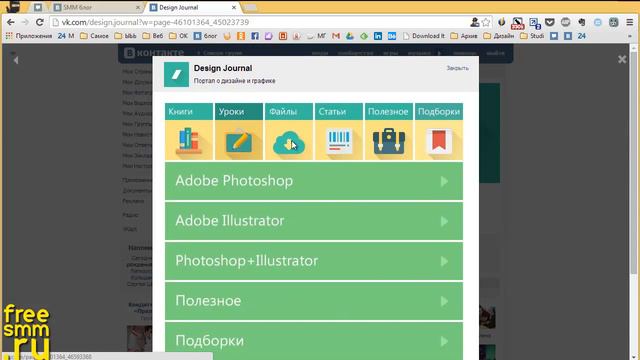640x360 pixels.
Task: Expand the green Полезное section row
Action: 314,301
